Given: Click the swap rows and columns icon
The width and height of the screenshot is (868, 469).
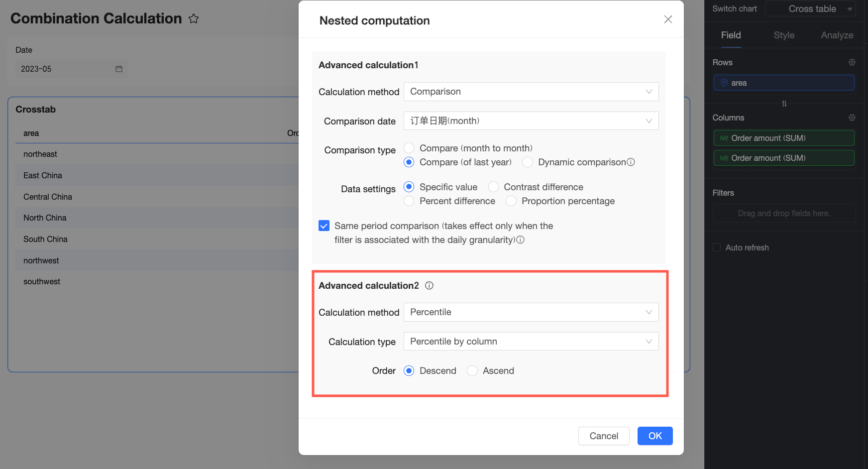Looking at the screenshot, I should click(784, 104).
